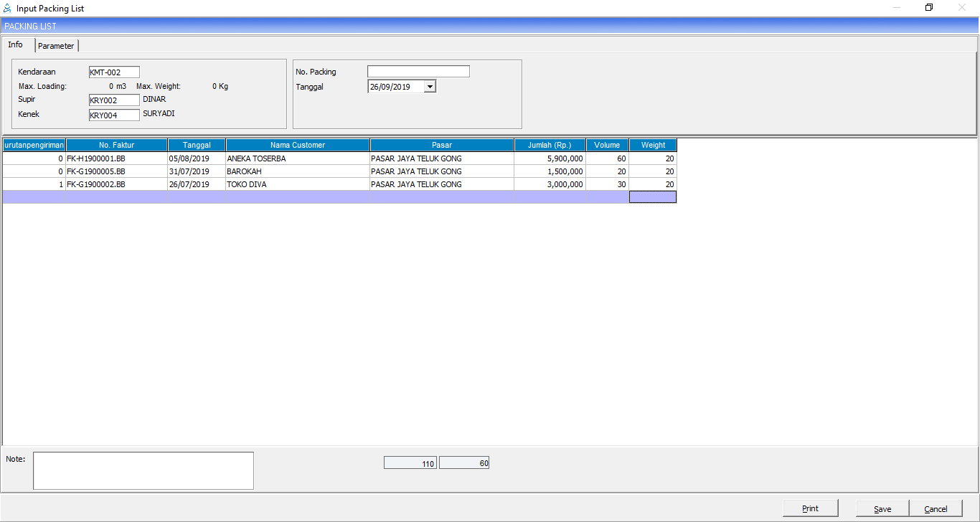Click the app icon in title bar
Screen dimensions: 980x522
click(x=7, y=8)
